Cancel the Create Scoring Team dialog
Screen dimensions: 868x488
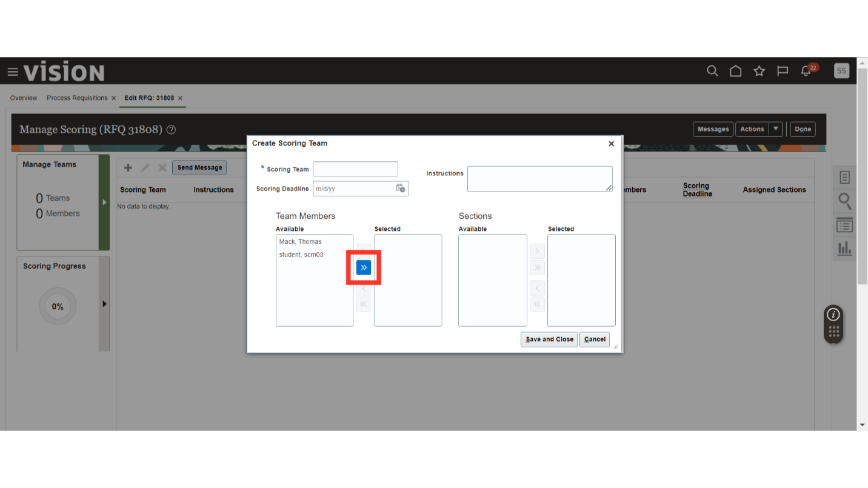(595, 339)
